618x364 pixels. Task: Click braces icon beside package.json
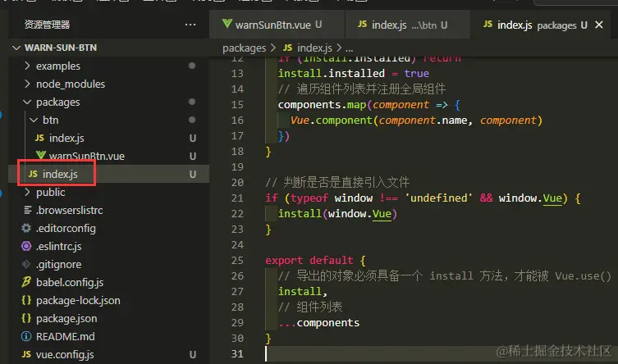[26, 318]
